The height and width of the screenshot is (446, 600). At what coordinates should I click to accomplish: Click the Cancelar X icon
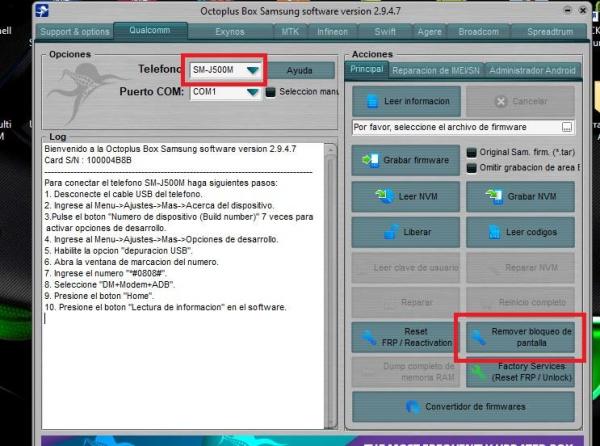501,101
